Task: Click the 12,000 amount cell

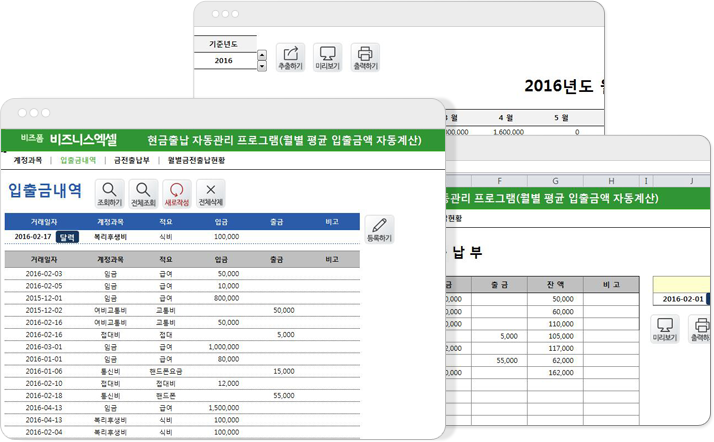Action: click(228, 384)
